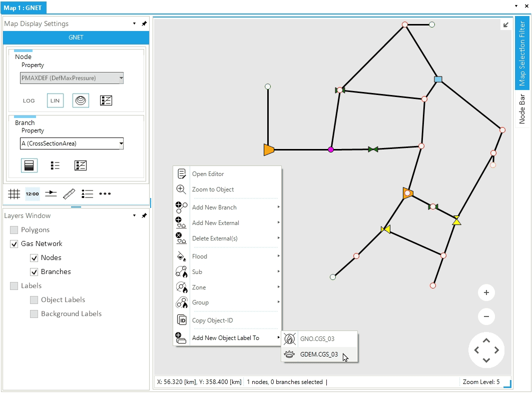Open the Branch property A (CrossSectionArea) dropdown
This screenshot has width=532, height=393.
tap(72, 143)
